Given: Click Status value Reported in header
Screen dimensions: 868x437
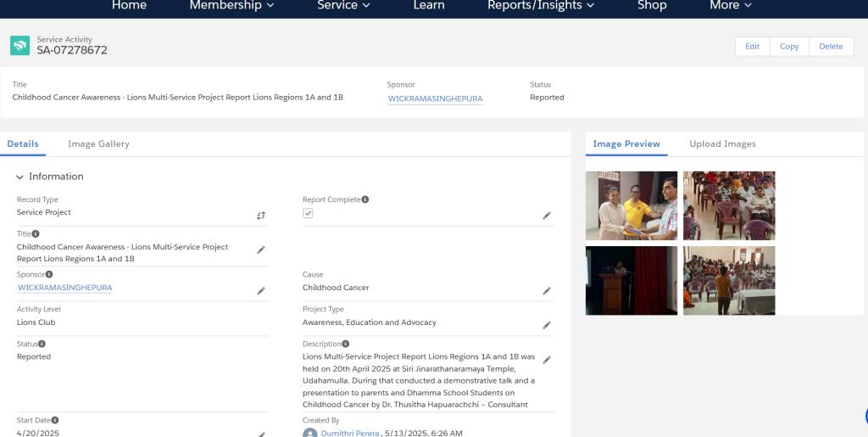Looking at the screenshot, I should (x=547, y=98).
